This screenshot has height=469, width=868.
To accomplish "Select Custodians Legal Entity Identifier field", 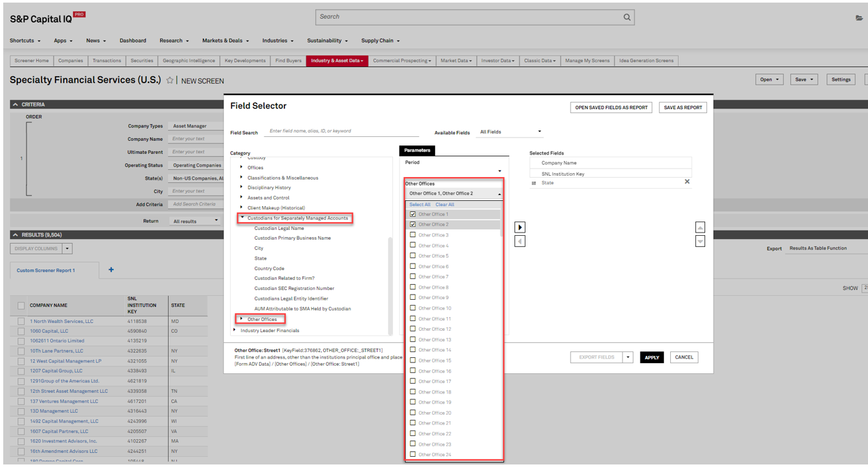I will tap(291, 298).
